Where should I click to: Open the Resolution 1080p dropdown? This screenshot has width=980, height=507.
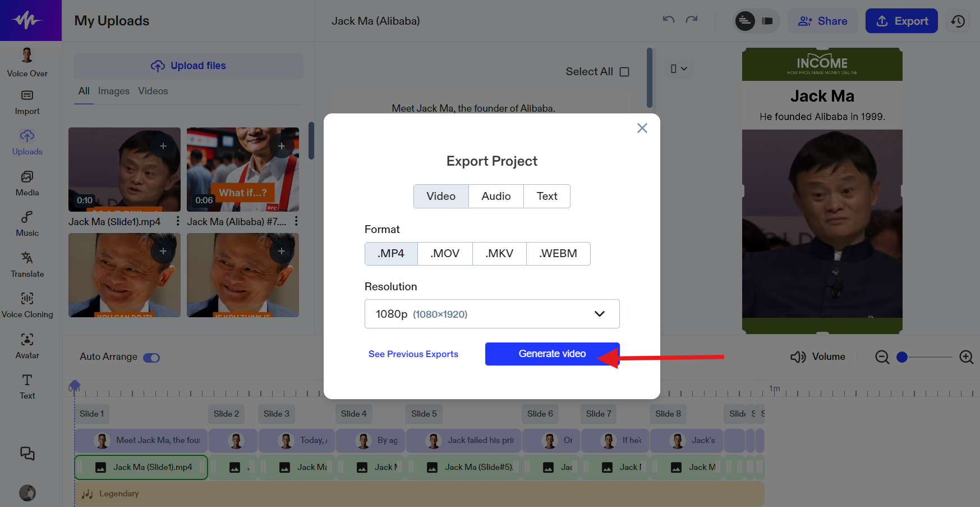point(492,314)
